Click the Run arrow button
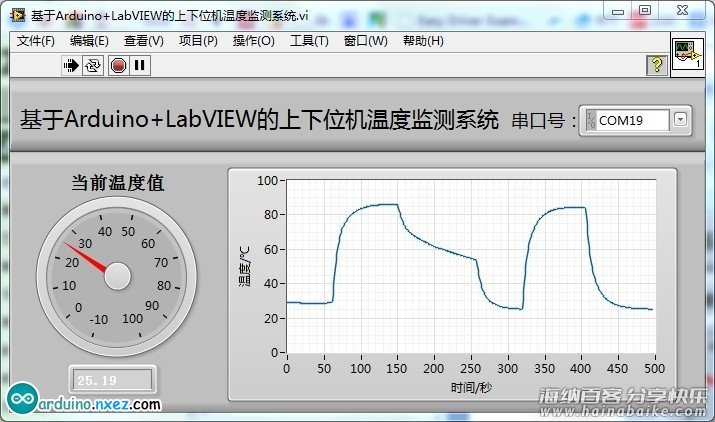The height and width of the screenshot is (422, 715). 71,66
